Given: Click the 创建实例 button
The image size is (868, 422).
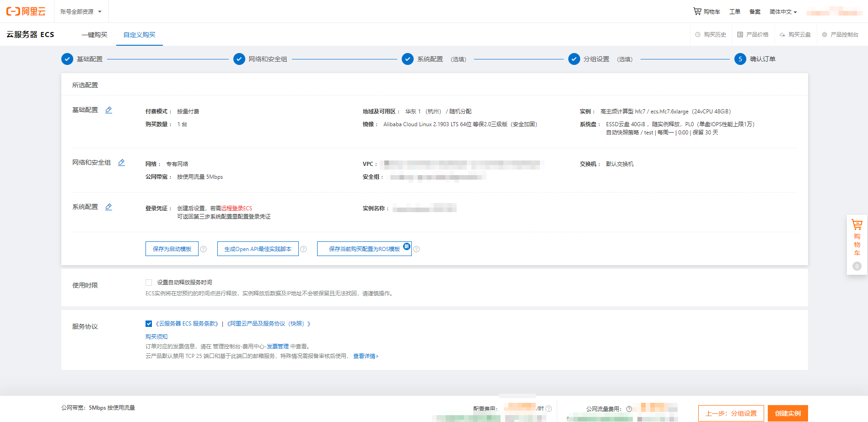Looking at the screenshot, I should click(787, 413).
